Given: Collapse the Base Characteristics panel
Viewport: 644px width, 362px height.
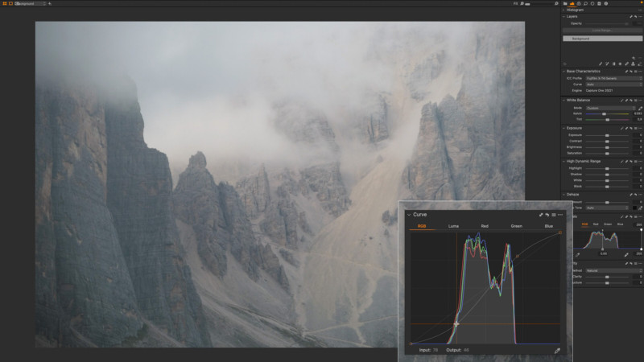Looking at the screenshot, I should (x=564, y=72).
